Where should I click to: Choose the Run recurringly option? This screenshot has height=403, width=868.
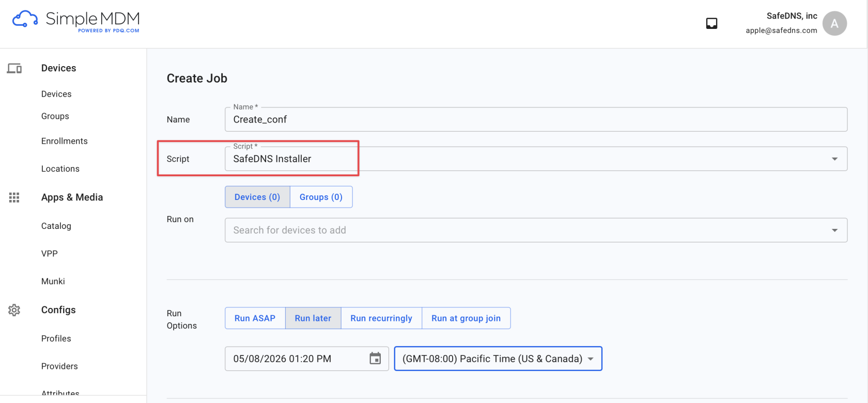click(381, 318)
